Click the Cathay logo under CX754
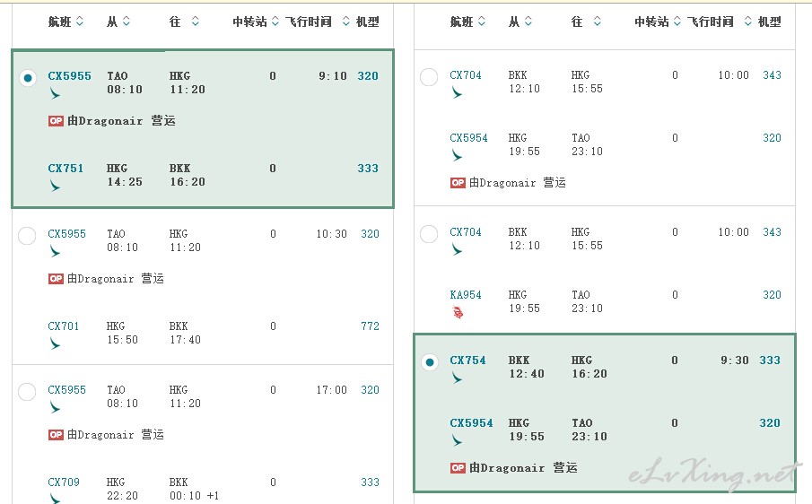 pos(456,378)
